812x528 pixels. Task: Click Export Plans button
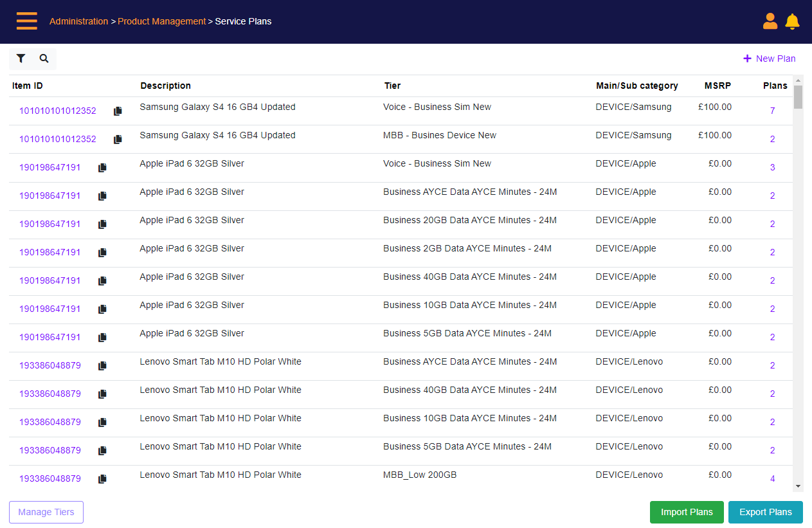766,513
